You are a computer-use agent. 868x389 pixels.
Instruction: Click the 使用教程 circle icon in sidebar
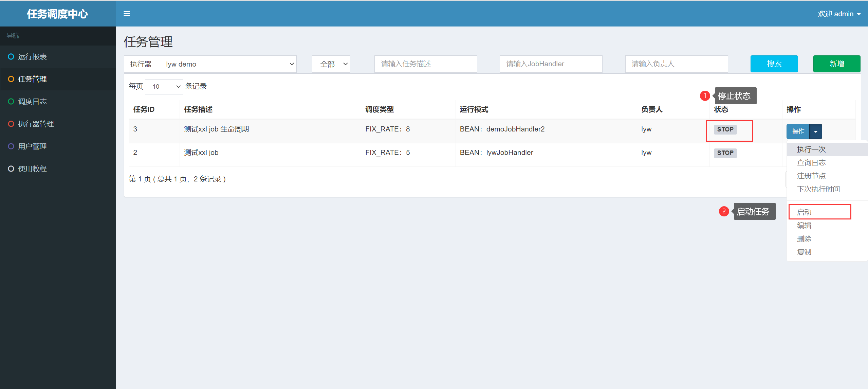11,169
